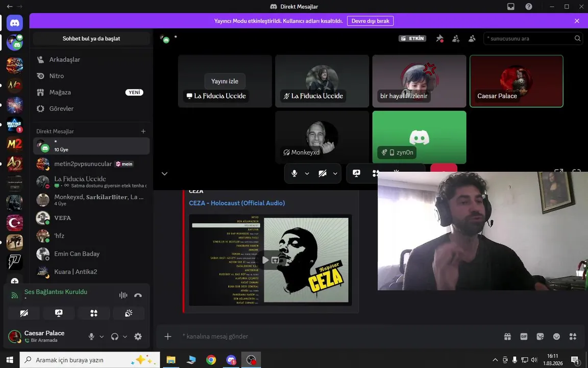Open user settings gear
Screen dimensions: 588x368
click(138, 336)
